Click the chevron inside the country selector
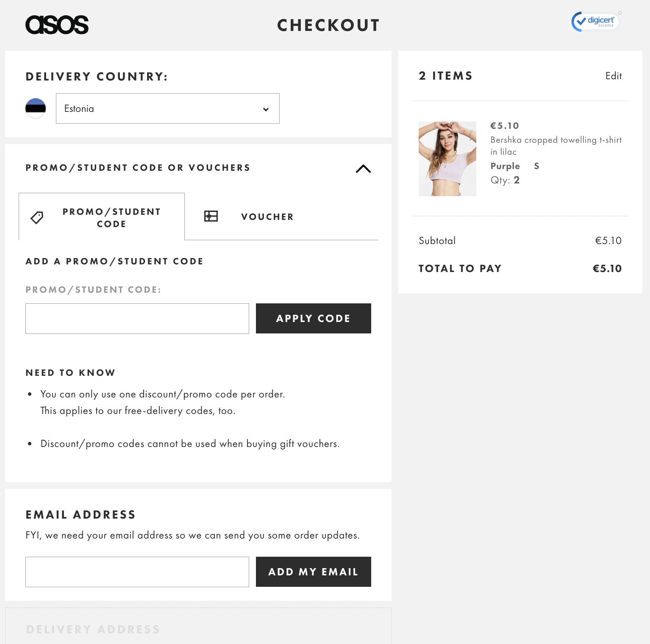 click(x=266, y=109)
